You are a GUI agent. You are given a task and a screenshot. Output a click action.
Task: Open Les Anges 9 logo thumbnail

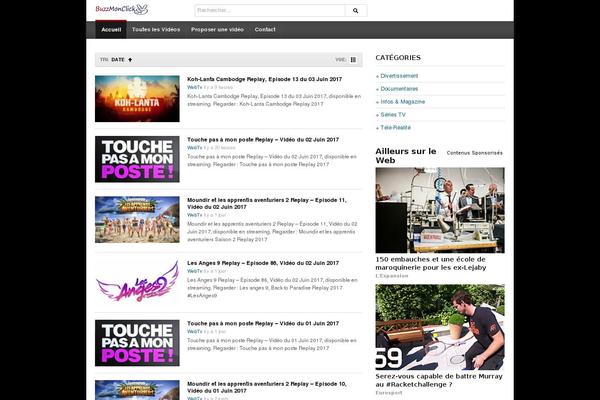pos(137,282)
